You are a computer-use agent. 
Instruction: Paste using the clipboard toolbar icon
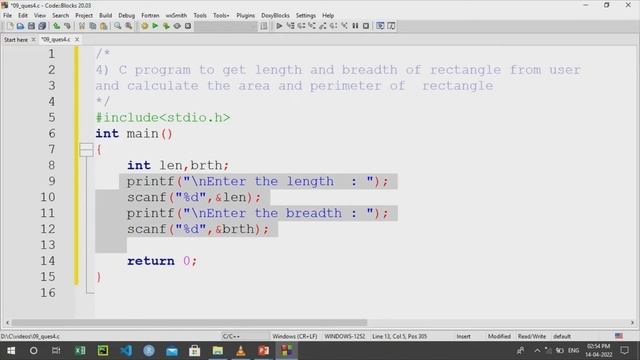tap(103, 26)
